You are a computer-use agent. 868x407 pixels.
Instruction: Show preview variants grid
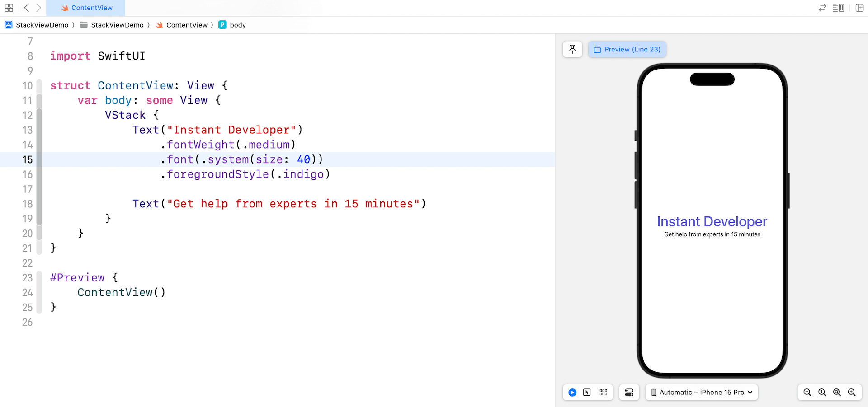pyautogui.click(x=603, y=392)
